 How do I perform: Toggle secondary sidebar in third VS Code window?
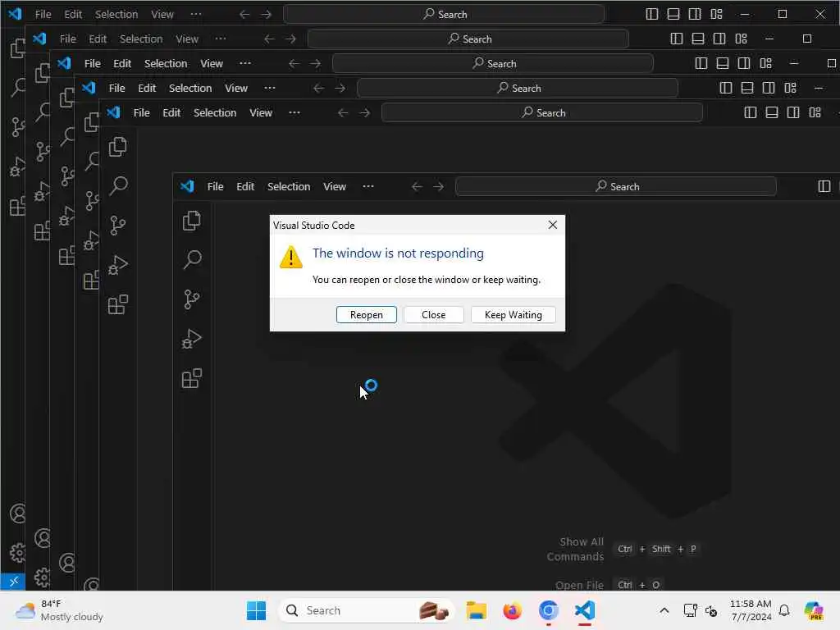[x=769, y=88]
